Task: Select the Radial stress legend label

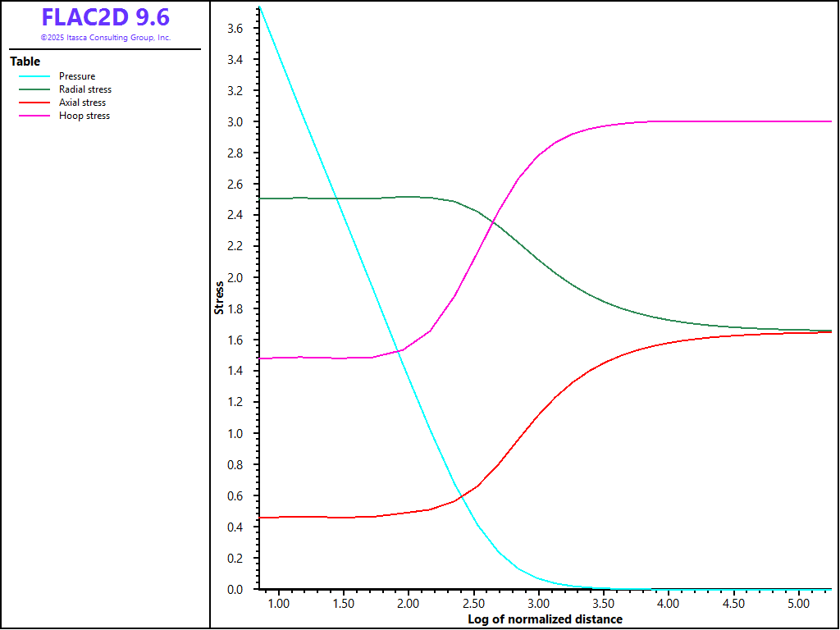Action: [85, 90]
